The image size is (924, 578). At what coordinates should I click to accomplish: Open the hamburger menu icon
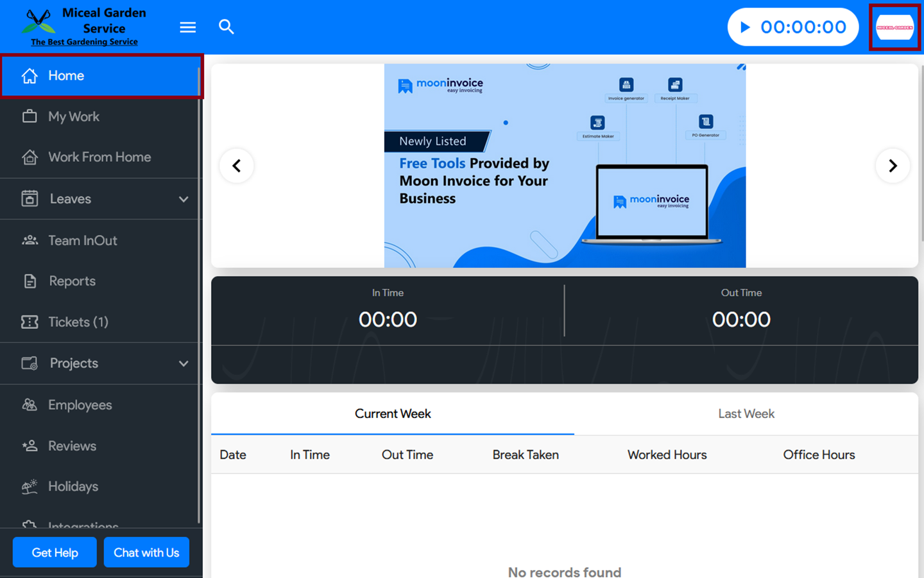[x=187, y=27]
